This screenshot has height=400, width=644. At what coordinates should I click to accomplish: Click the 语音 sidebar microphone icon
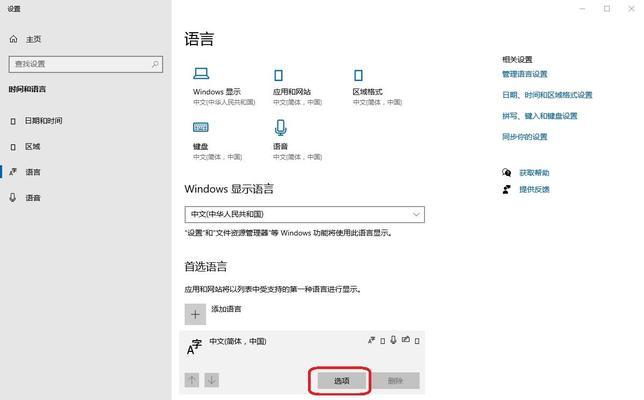13,198
